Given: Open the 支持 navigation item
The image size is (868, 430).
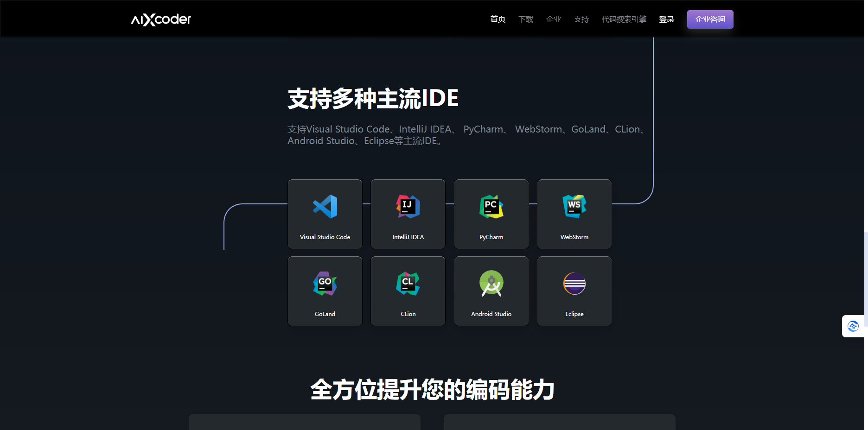Looking at the screenshot, I should pyautogui.click(x=581, y=19).
